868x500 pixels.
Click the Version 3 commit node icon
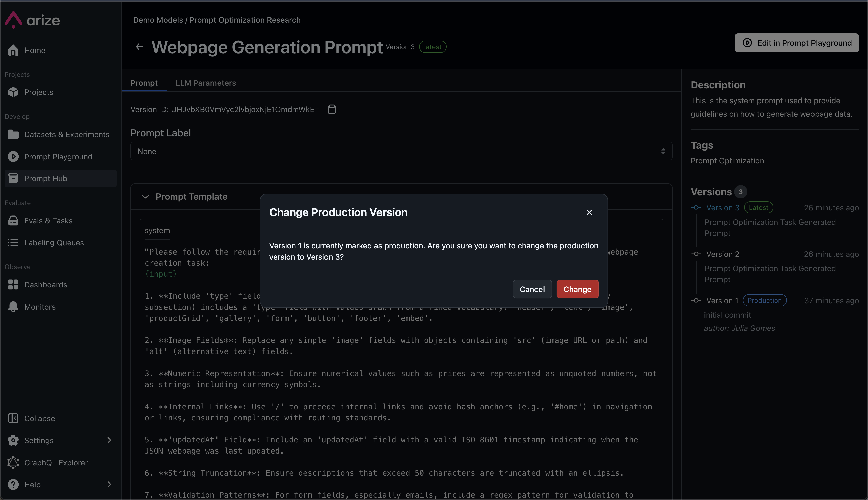click(696, 208)
